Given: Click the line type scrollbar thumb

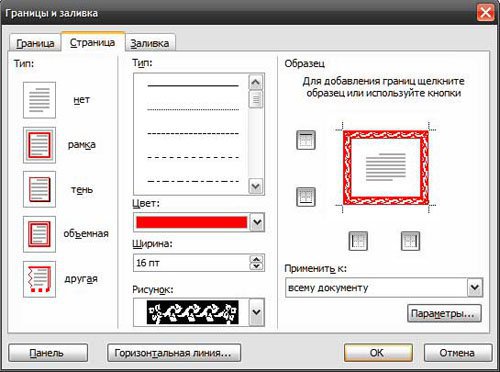Looking at the screenshot, I should (x=256, y=100).
